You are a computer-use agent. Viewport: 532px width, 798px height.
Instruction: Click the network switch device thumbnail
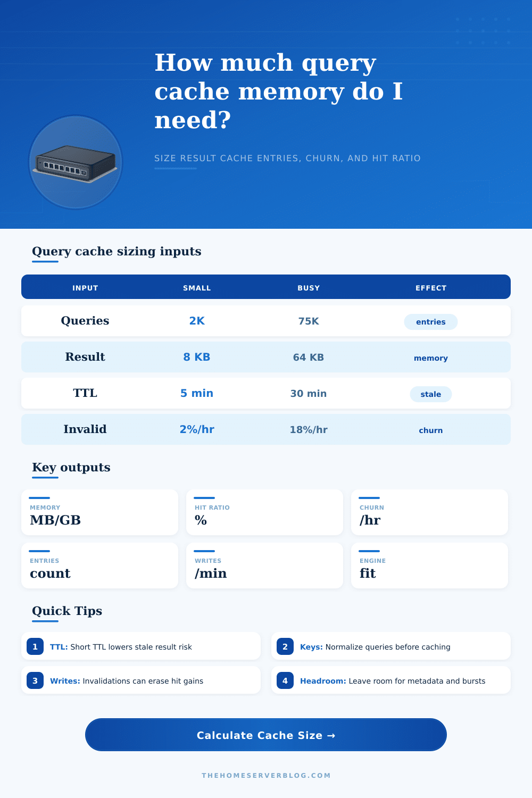[x=76, y=162]
